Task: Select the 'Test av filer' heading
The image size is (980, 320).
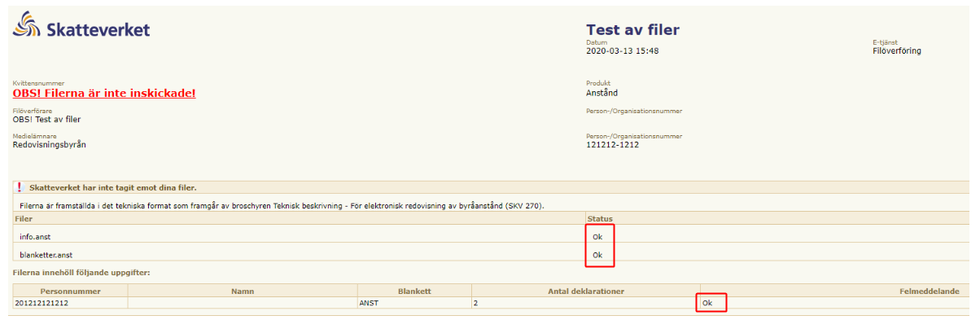Action: pos(632,30)
